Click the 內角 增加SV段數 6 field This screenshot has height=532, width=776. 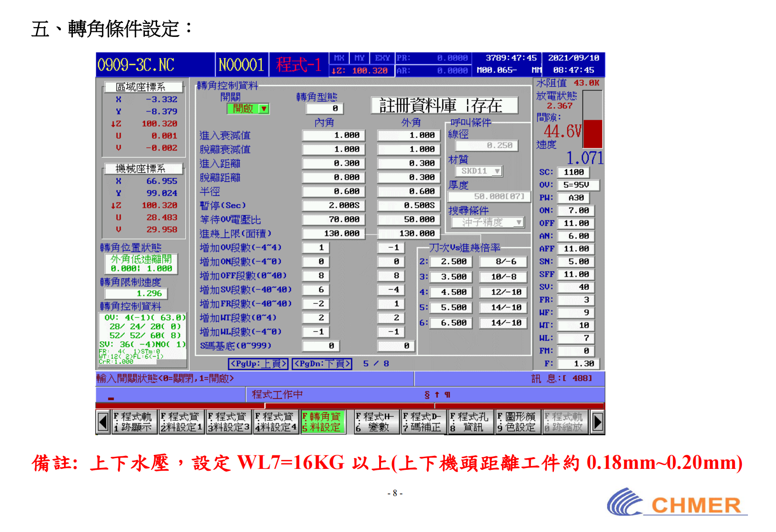316,290
